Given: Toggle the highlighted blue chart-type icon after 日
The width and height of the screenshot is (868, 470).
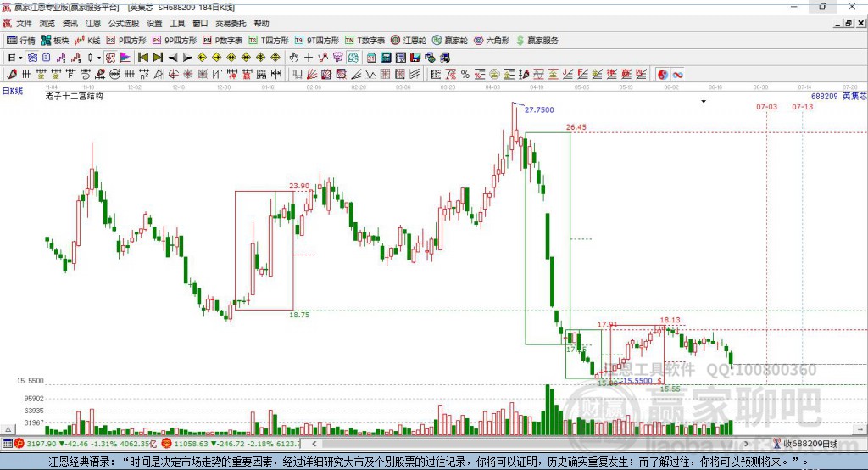Looking at the screenshot, I should click(x=32, y=57).
